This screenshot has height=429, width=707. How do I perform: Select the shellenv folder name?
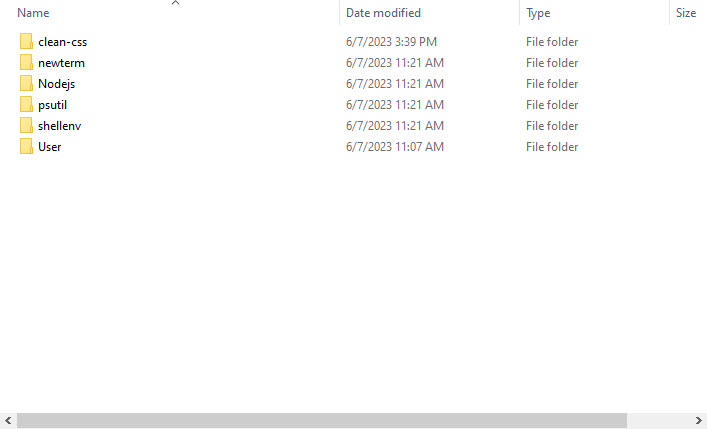[x=60, y=126]
